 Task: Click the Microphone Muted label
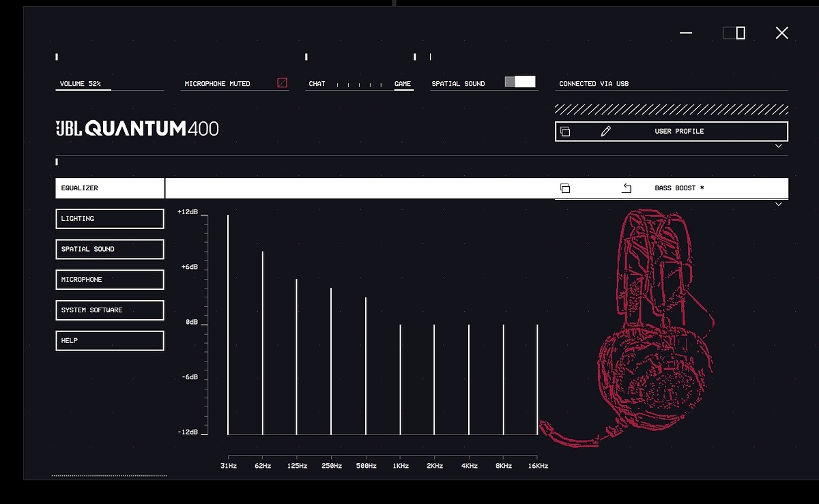pos(217,84)
